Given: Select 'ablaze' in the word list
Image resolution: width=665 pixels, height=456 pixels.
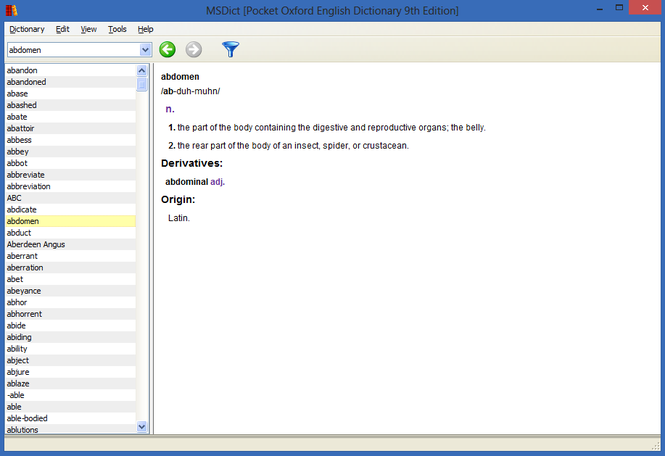Looking at the screenshot, I should click(70, 383).
